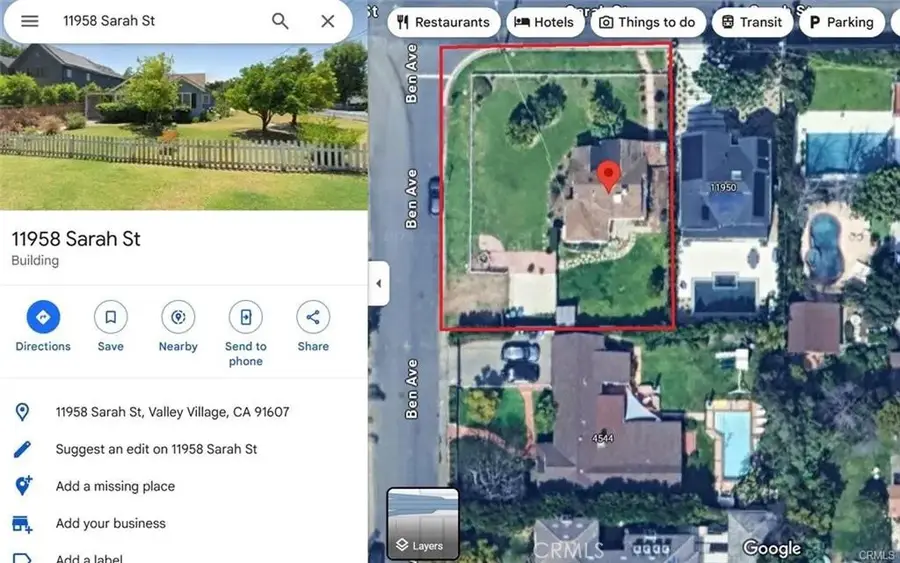
Task: Filter map by Restaurants
Action: pos(443,22)
